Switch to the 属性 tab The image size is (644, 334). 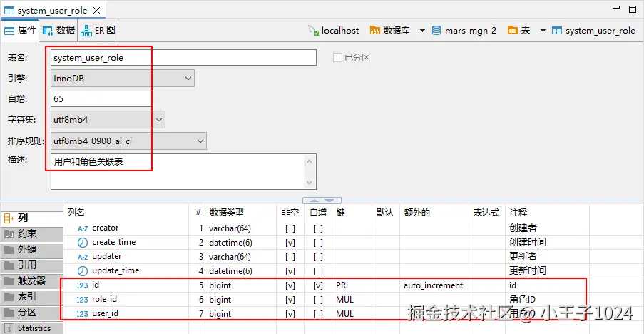pos(20,31)
